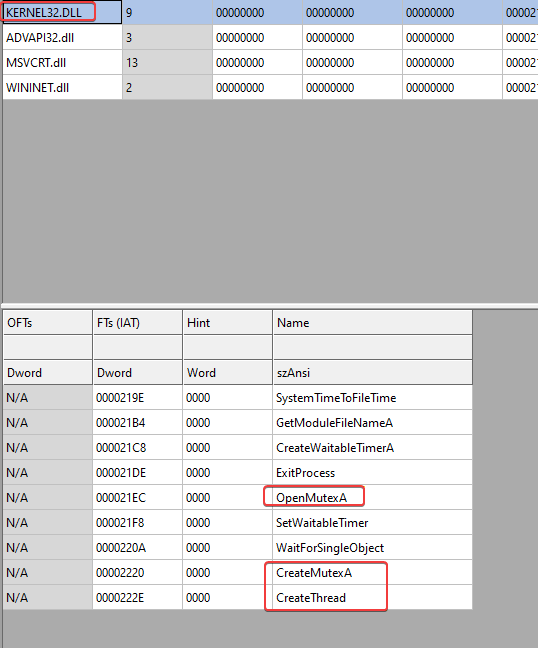
Task: Click IAT value 000021B4
Action: [138, 422]
